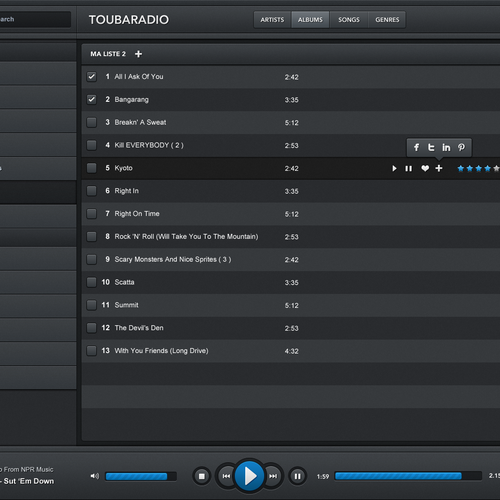Select the track title Right On Time
500x500 pixels.
point(137,214)
